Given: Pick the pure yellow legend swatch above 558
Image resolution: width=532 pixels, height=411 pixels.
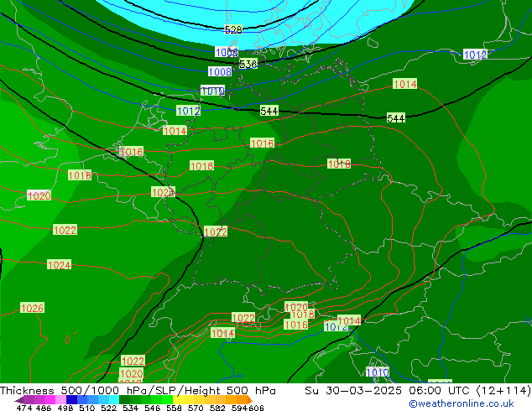Looking at the screenshot, I should click(x=177, y=400).
